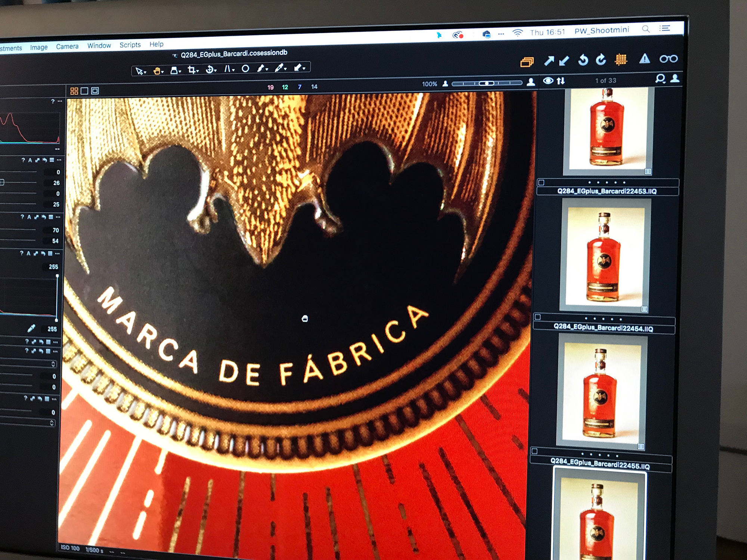Image resolution: width=747 pixels, height=560 pixels.
Task: Show exposure warning triangle
Action: click(644, 59)
